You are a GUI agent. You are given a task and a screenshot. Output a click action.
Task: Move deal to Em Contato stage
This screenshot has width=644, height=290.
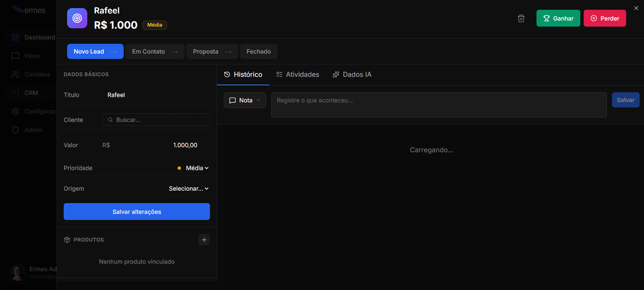tap(155, 52)
